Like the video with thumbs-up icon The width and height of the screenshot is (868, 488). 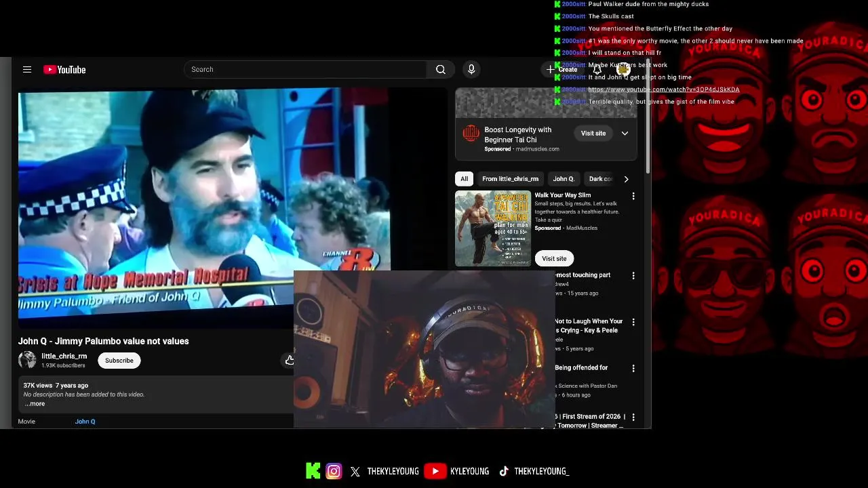click(x=290, y=360)
